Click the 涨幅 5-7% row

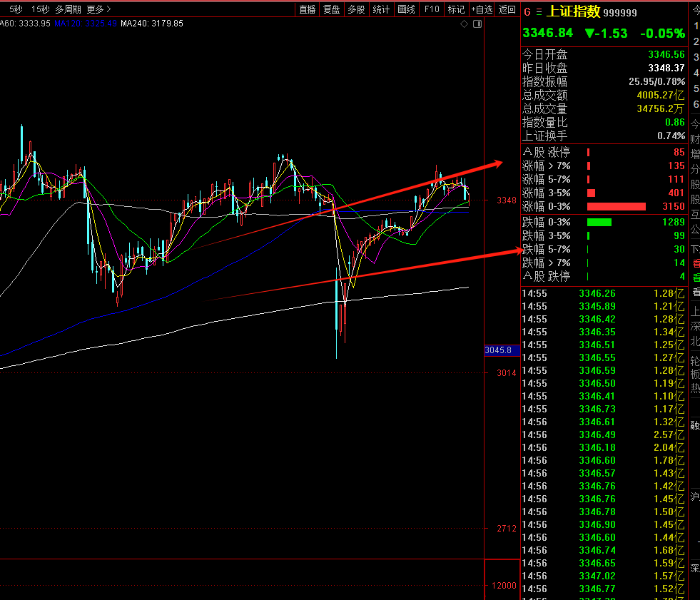pos(604,180)
